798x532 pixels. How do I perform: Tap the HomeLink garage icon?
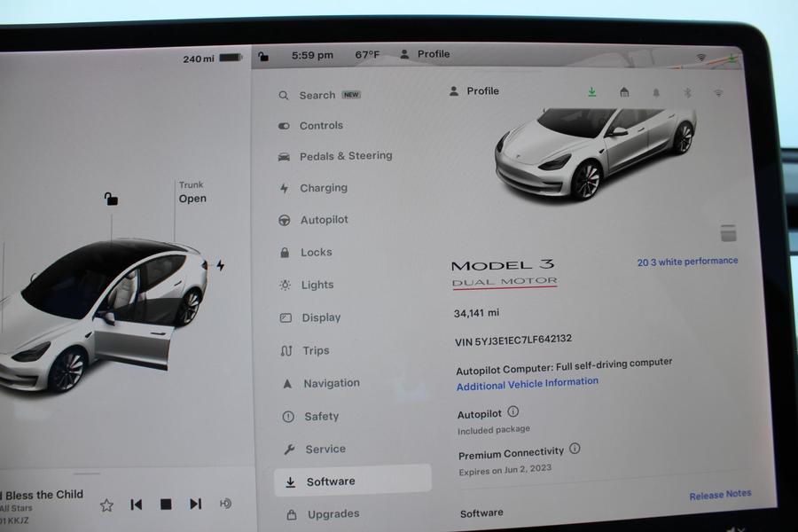point(624,92)
